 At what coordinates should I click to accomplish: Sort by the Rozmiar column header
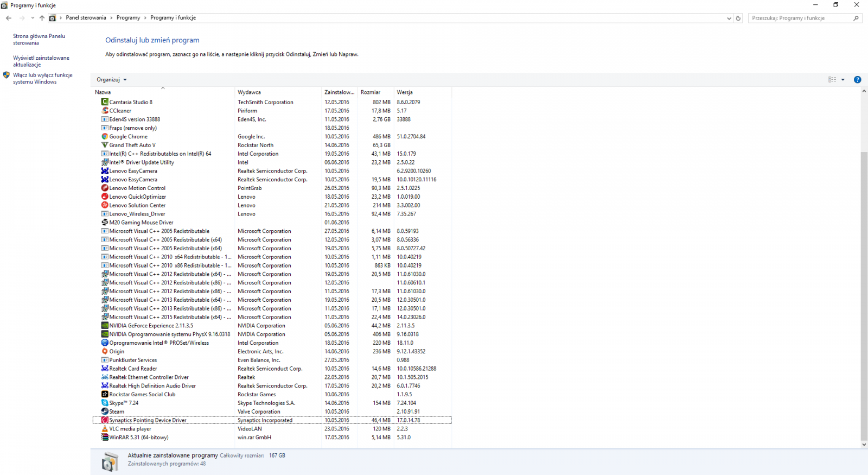click(375, 92)
